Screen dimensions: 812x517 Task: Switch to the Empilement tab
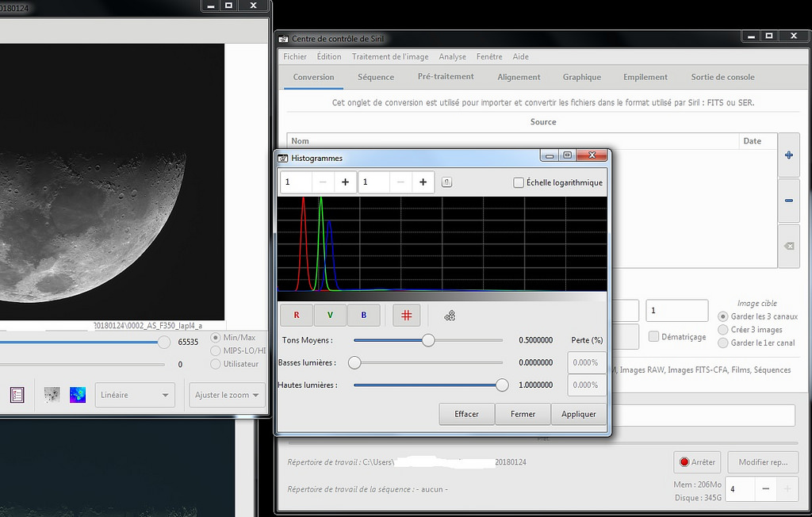[645, 77]
